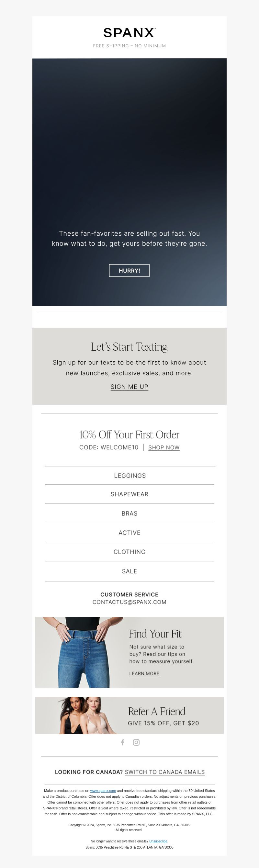Open the SALE category

[x=130, y=571]
